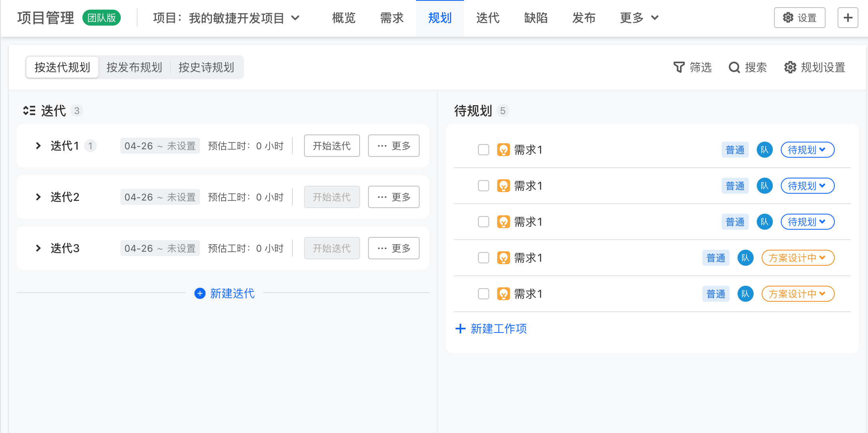Expand the 迭代1 row
868x433 pixels.
[38, 146]
